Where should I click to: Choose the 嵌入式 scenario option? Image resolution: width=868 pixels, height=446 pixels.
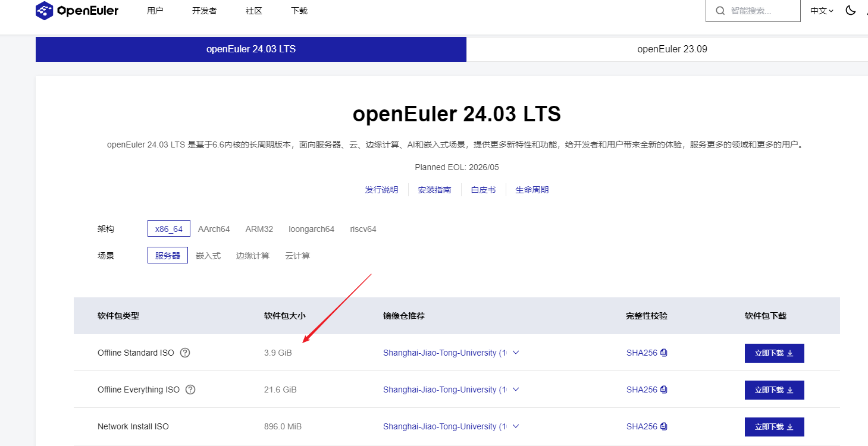(208, 256)
